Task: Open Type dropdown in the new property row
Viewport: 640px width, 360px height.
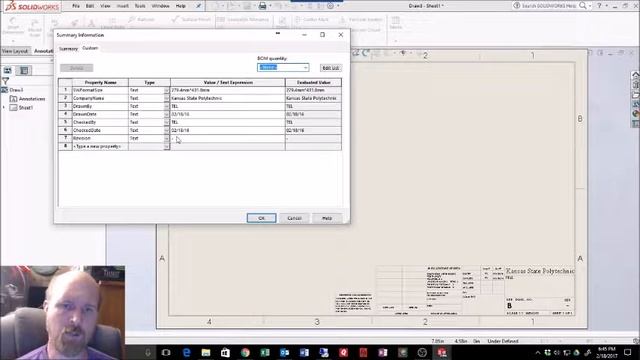Action: [x=166, y=146]
